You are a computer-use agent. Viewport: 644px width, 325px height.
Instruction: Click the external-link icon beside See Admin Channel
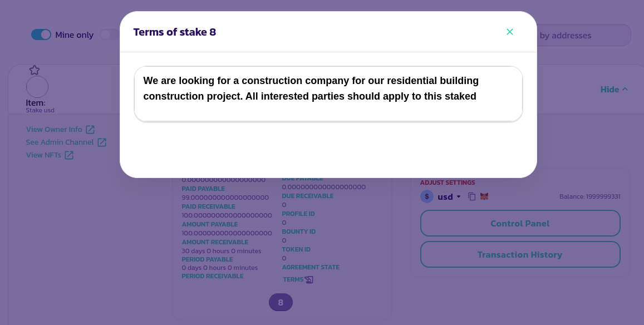[x=102, y=142]
